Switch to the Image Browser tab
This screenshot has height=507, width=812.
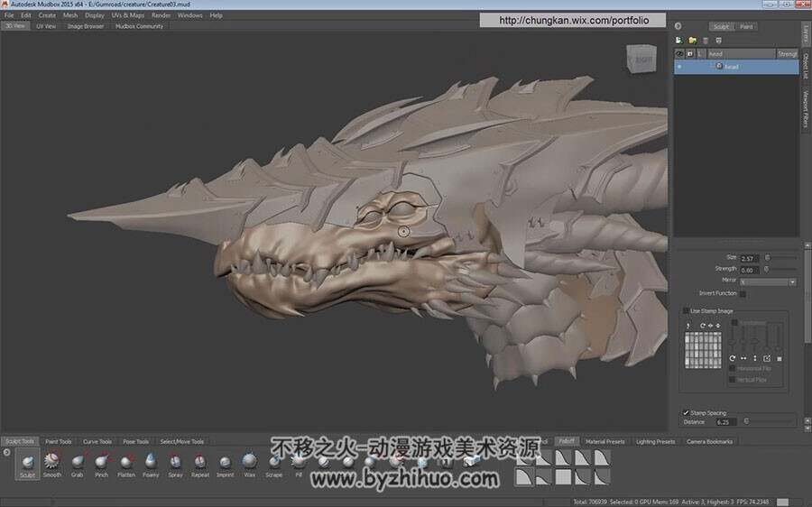86,26
